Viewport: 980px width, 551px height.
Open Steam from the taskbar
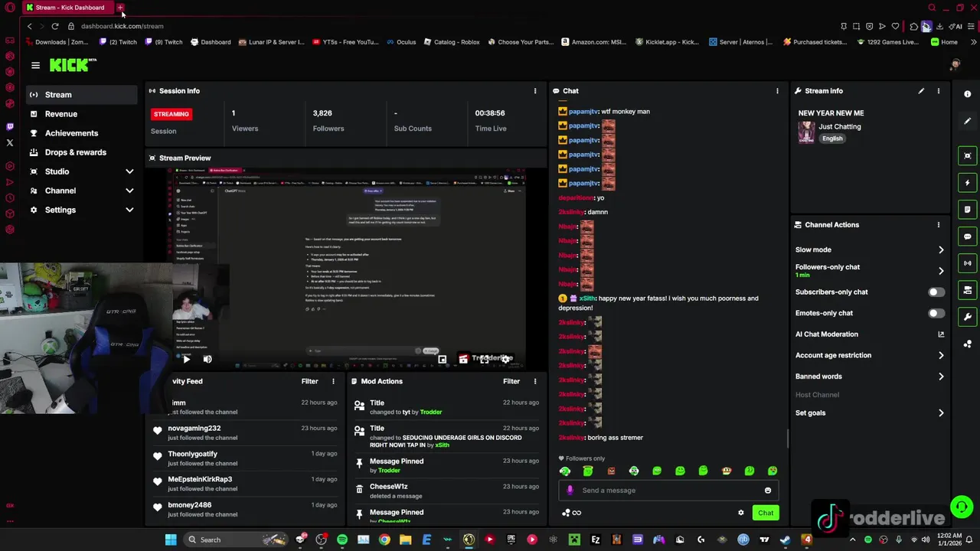(x=785, y=540)
